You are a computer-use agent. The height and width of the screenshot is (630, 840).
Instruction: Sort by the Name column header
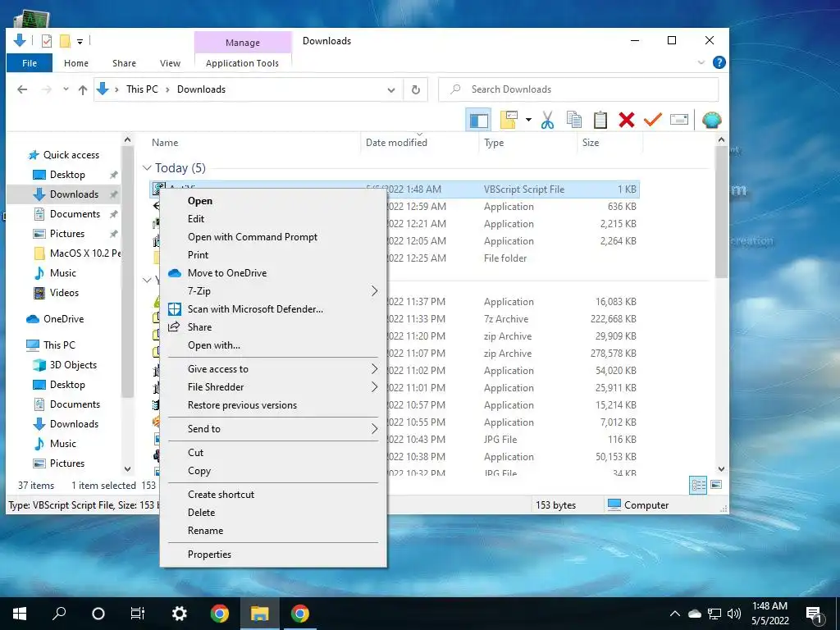[x=165, y=143]
